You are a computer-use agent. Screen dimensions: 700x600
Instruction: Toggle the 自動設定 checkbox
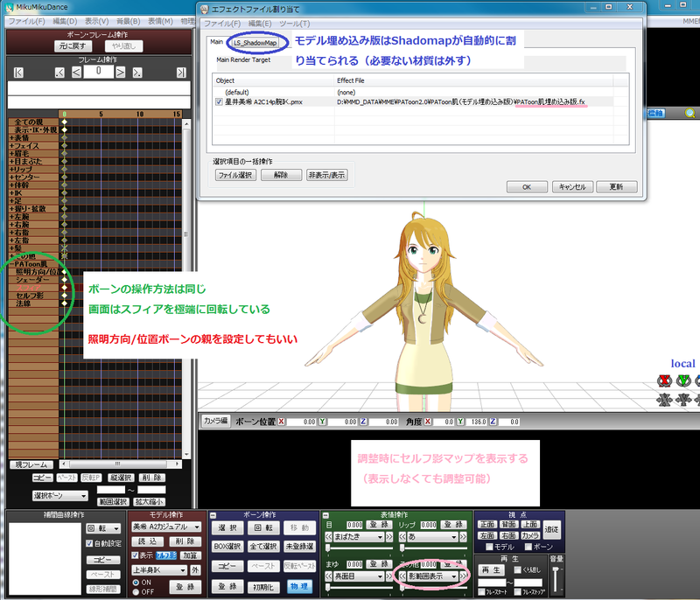tap(89, 543)
